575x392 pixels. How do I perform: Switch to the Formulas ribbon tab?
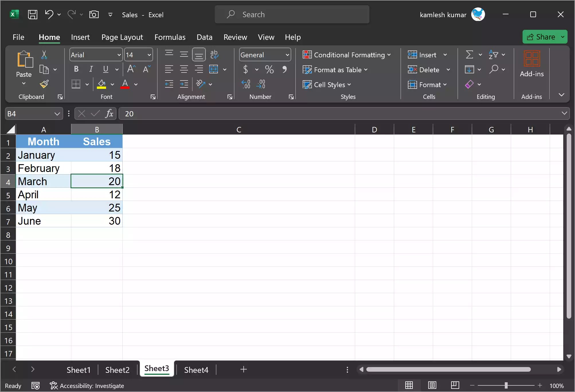tap(170, 37)
